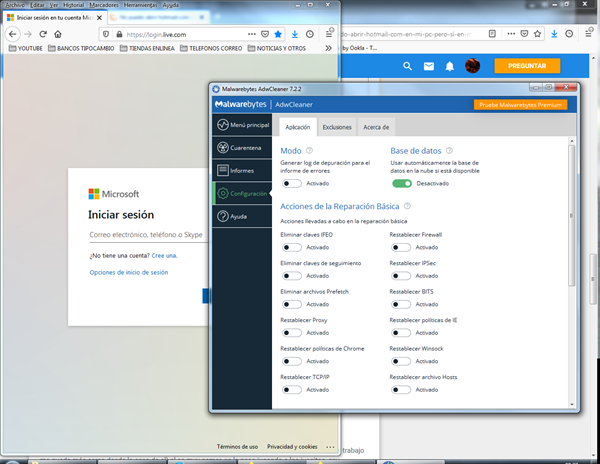Toggle Eliminar claves de seguimiento switch
The height and width of the screenshot is (464, 600).
coord(292,276)
